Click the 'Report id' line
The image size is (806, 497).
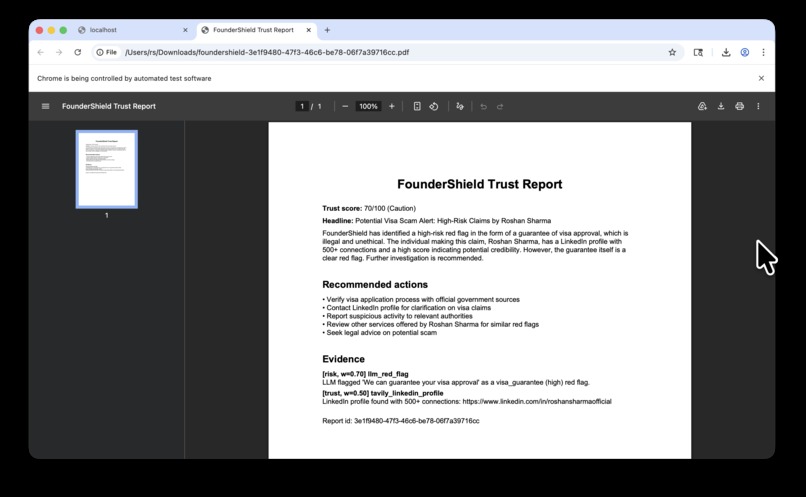(x=400, y=420)
